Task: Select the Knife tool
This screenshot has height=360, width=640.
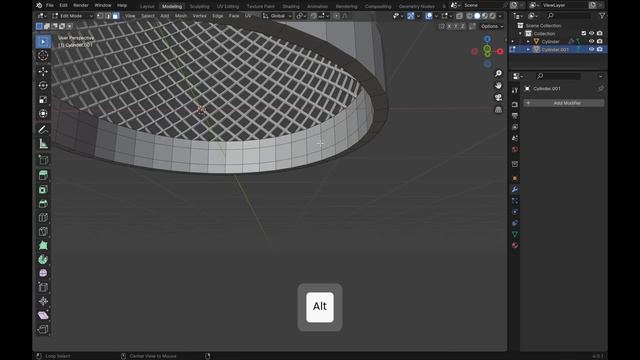Action: click(43, 231)
